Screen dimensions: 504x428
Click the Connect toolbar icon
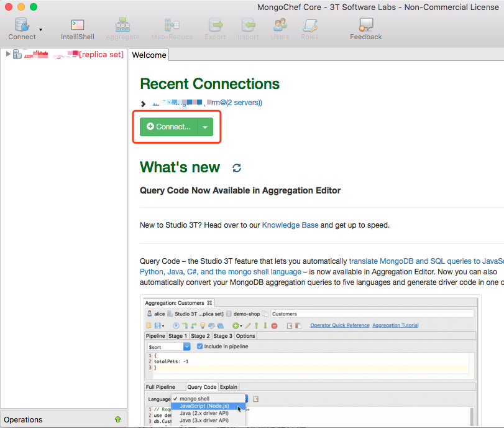point(22,29)
